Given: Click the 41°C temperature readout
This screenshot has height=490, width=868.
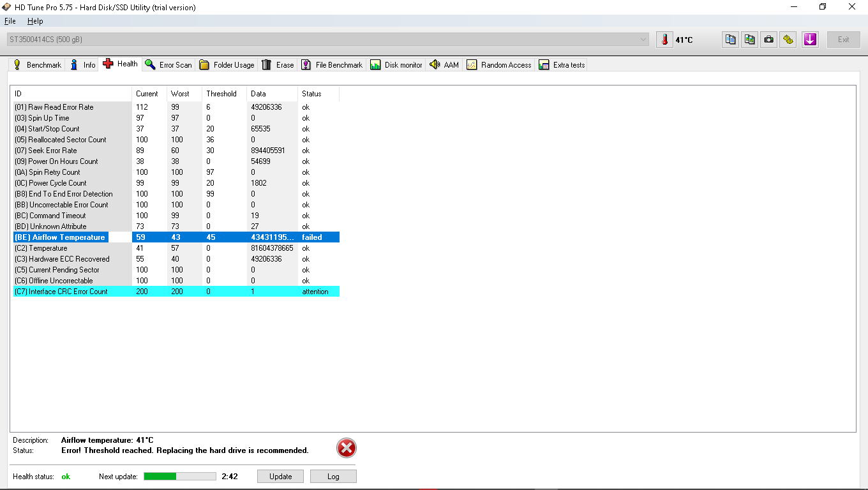Looking at the screenshot, I should click(684, 40).
